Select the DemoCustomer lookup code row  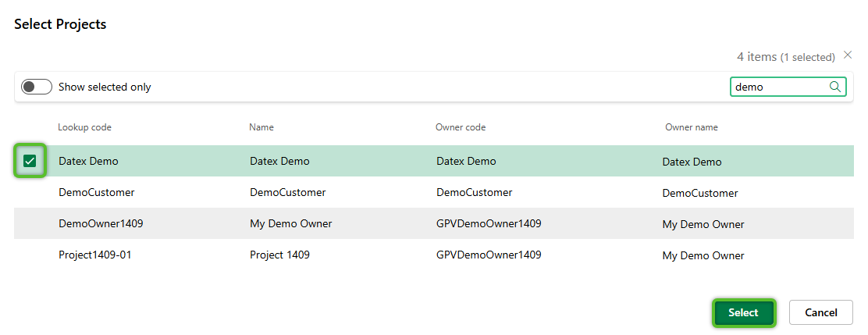[97, 192]
